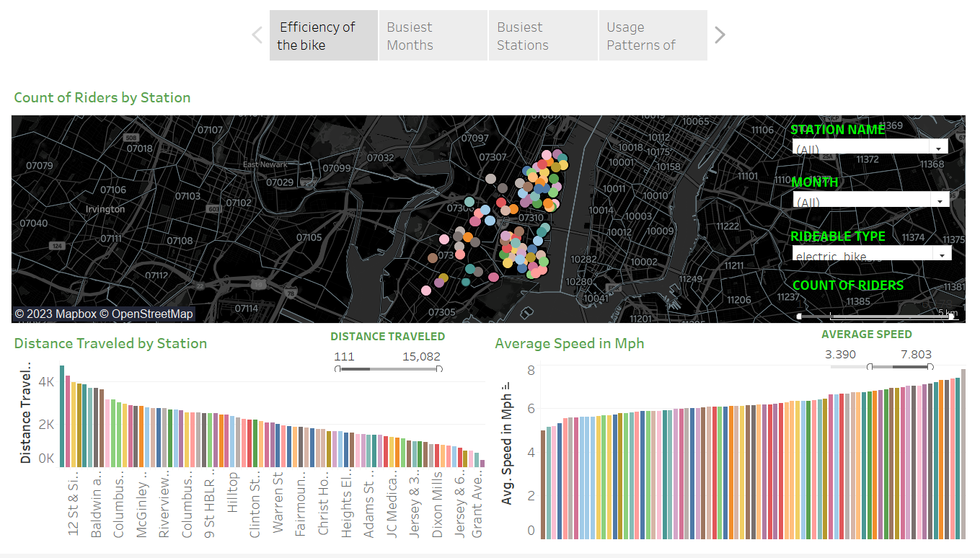Open the RIDEABLE TYPE dropdown showing electric_bike
The width and height of the screenshot is (980, 558).
pos(942,253)
